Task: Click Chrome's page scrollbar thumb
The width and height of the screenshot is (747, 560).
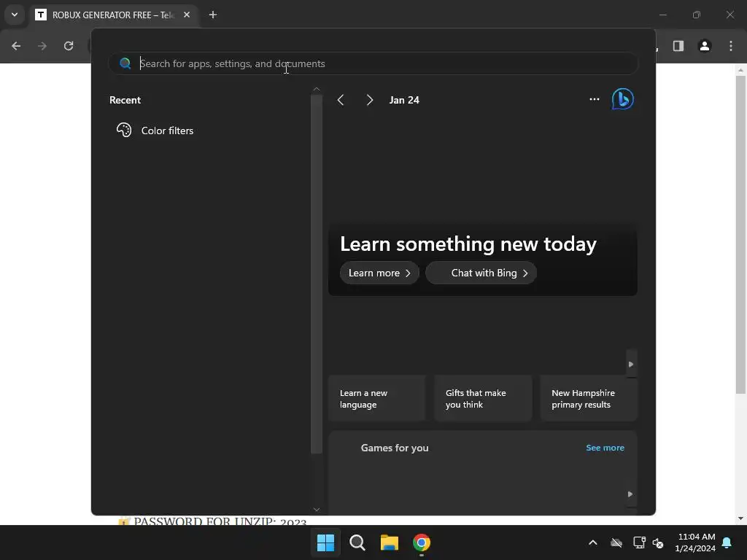Action: [x=740, y=234]
